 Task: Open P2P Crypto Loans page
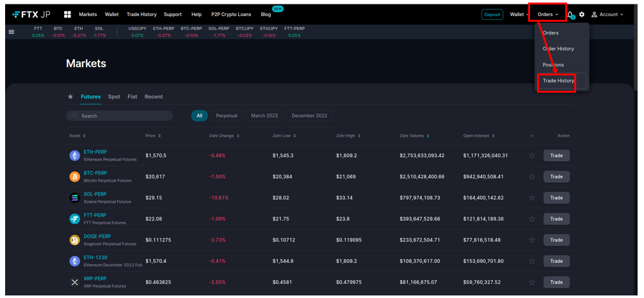pos(231,14)
